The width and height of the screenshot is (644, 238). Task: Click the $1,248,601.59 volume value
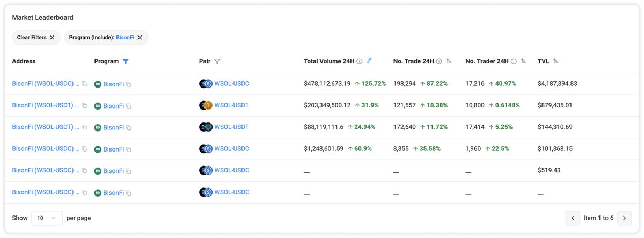pos(324,148)
